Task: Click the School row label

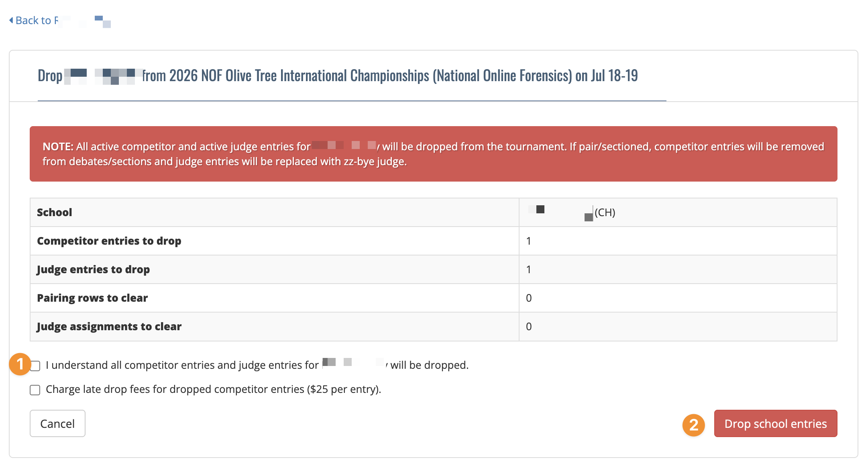Action: click(55, 212)
